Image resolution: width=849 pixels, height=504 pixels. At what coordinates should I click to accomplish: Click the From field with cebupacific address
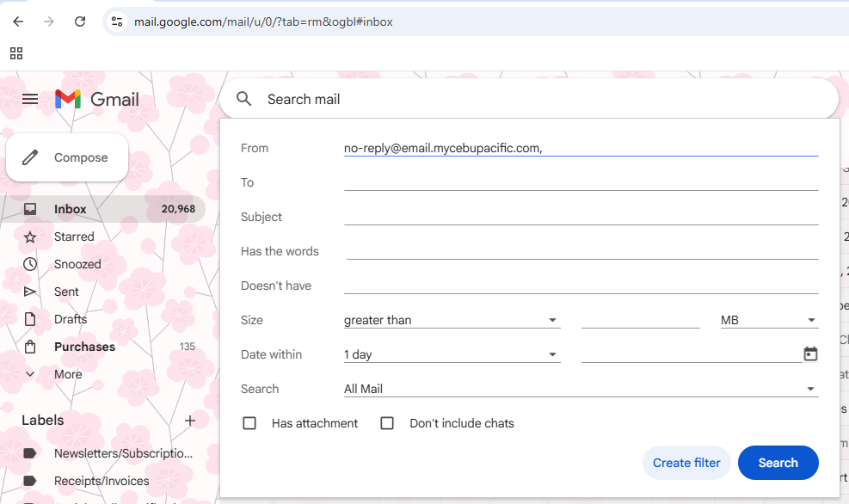pyautogui.click(x=581, y=148)
